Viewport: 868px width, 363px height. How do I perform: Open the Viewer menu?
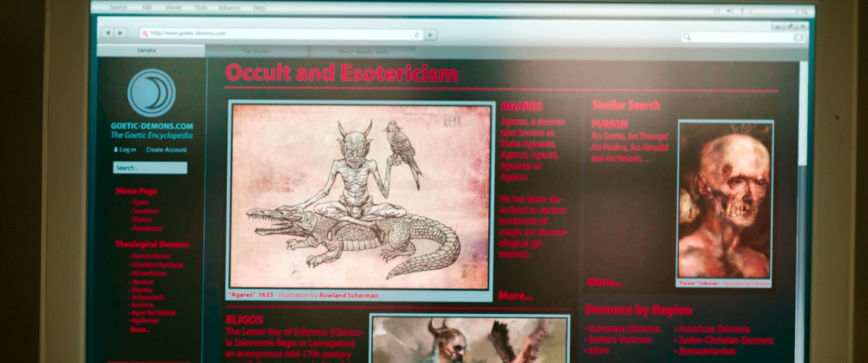click(x=174, y=8)
